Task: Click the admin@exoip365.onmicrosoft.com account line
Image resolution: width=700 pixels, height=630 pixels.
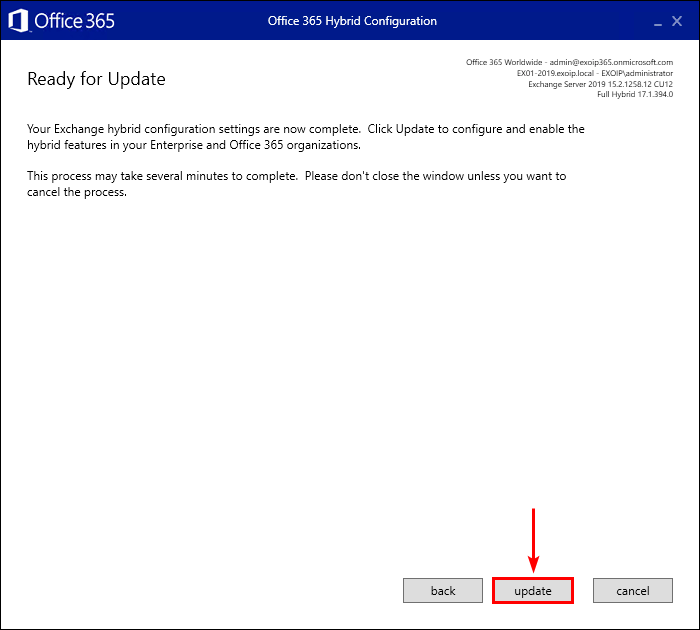Action: tap(569, 62)
